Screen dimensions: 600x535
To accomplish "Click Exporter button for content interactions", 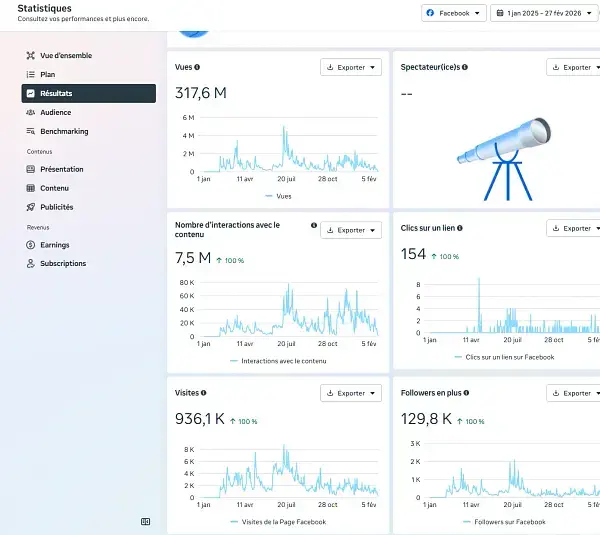I will [351, 230].
